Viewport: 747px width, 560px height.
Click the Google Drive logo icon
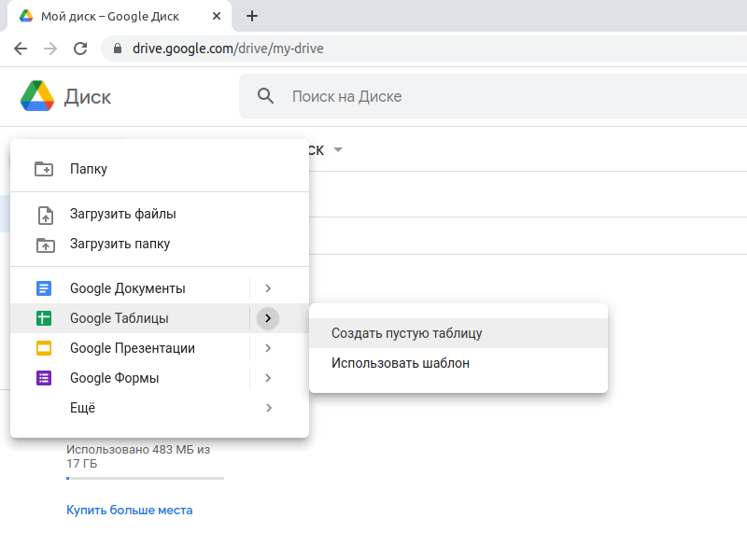tap(36, 96)
